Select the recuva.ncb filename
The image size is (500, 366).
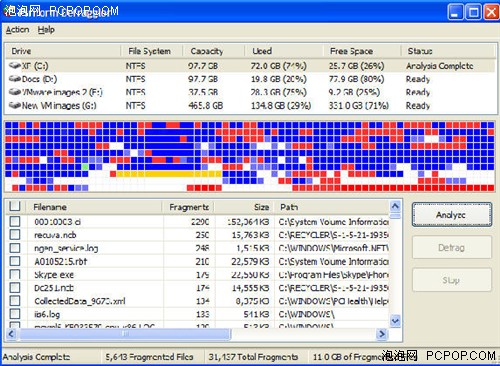[55, 235]
